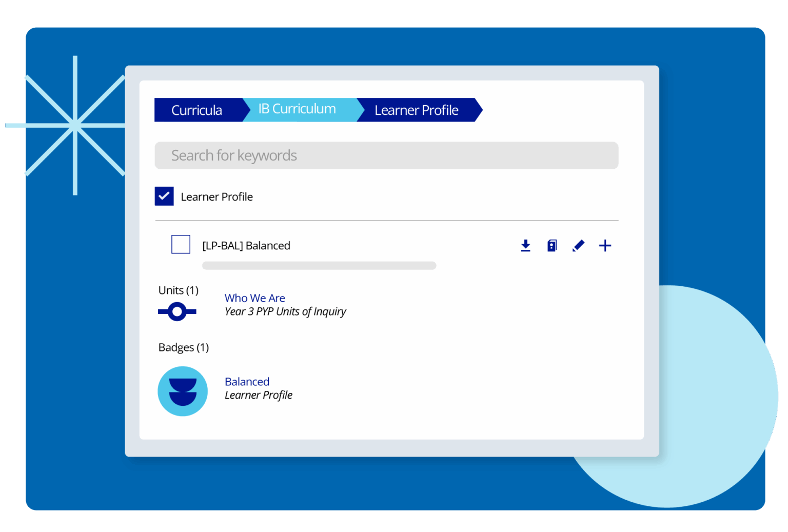
Task: Open the Who We Are unit link
Action: [255, 298]
